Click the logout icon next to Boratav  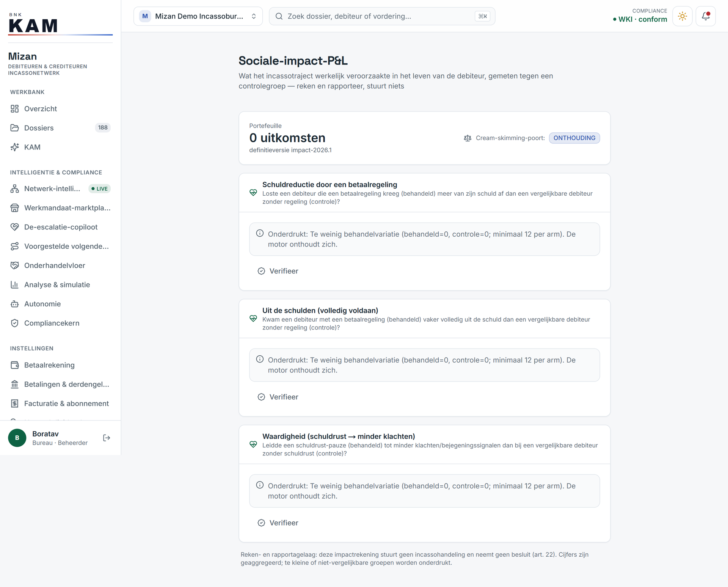click(x=107, y=438)
